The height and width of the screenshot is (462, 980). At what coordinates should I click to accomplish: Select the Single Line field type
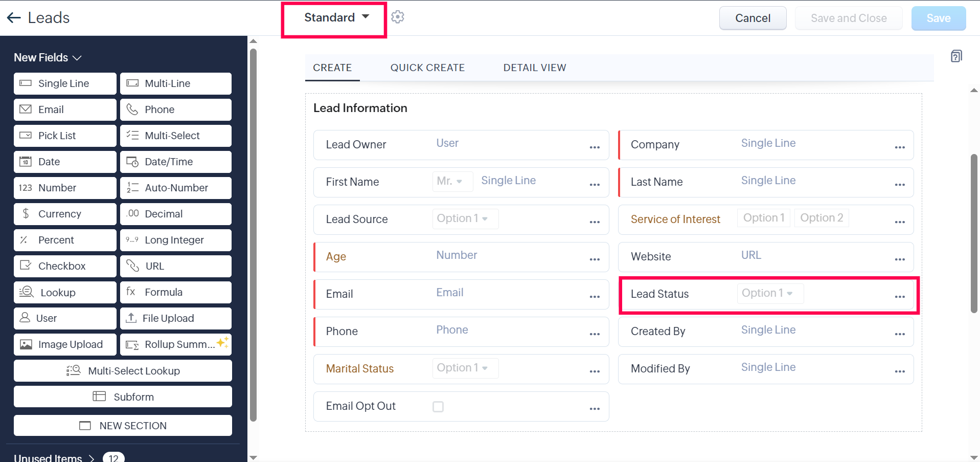pos(65,83)
